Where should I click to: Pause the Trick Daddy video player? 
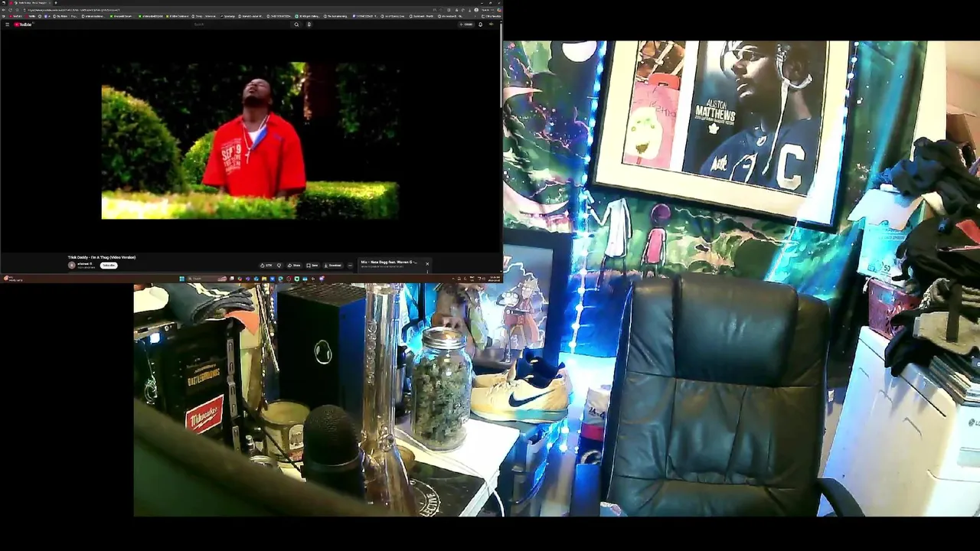point(250,141)
